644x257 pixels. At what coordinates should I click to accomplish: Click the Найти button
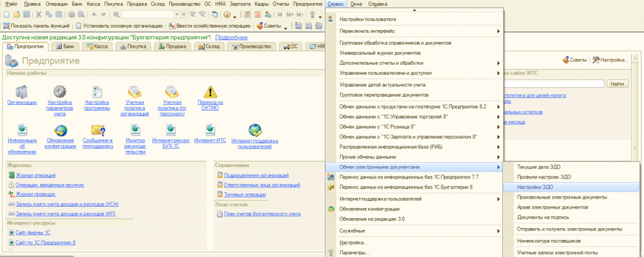617,84
